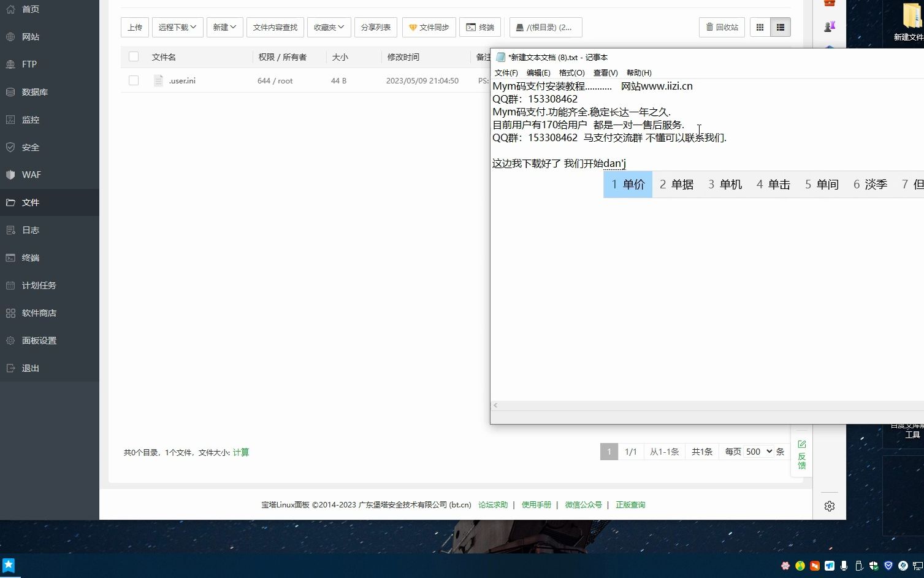Open 网站 in the panel sidebar
Screen dimensions: 924x578
point(49,37)
